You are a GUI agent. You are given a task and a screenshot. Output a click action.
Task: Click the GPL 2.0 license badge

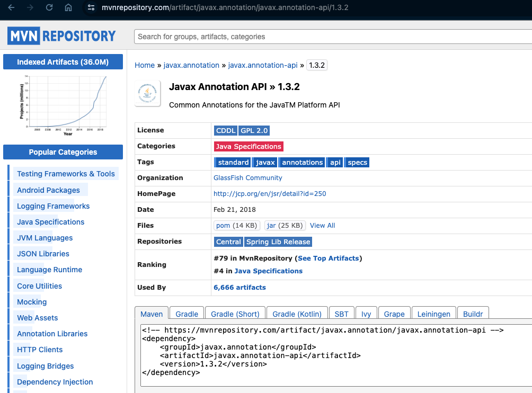pos(254,130)
